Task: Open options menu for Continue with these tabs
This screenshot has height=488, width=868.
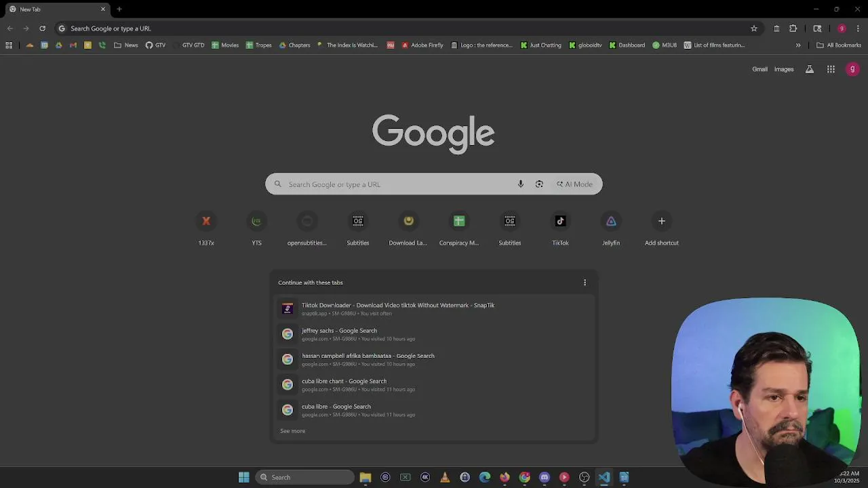Action: pyautogui.click(x=585, y=283)
